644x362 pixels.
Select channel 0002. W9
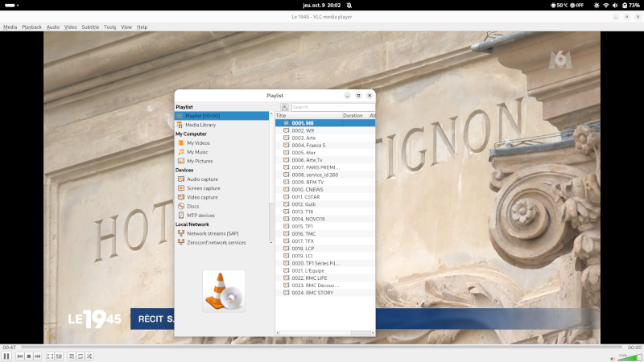click(325, 130)
